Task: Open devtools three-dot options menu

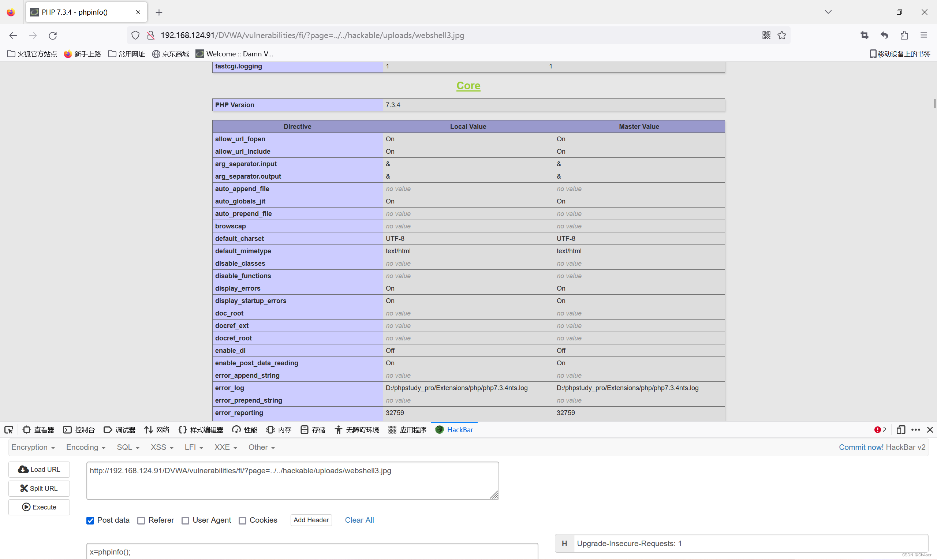Action: tap(916, 430)
